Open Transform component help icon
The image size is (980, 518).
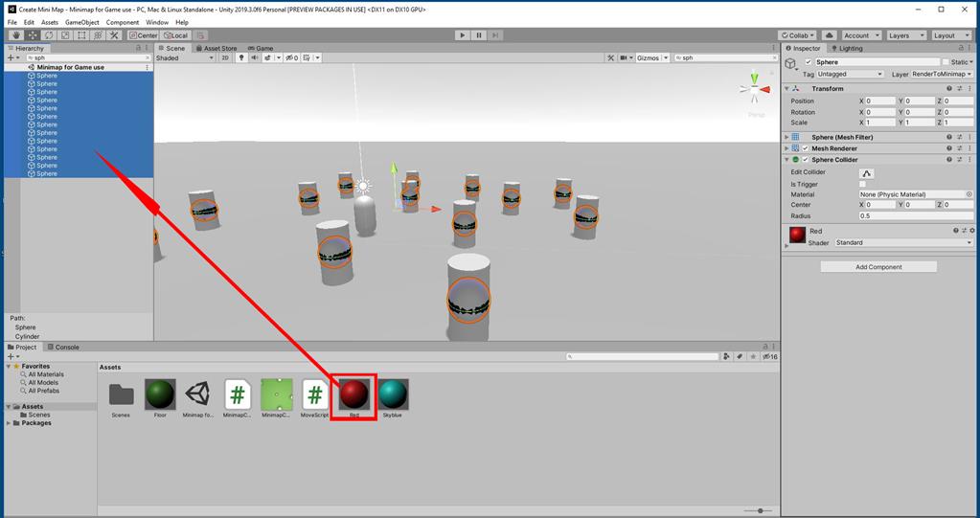click(949, 89)
